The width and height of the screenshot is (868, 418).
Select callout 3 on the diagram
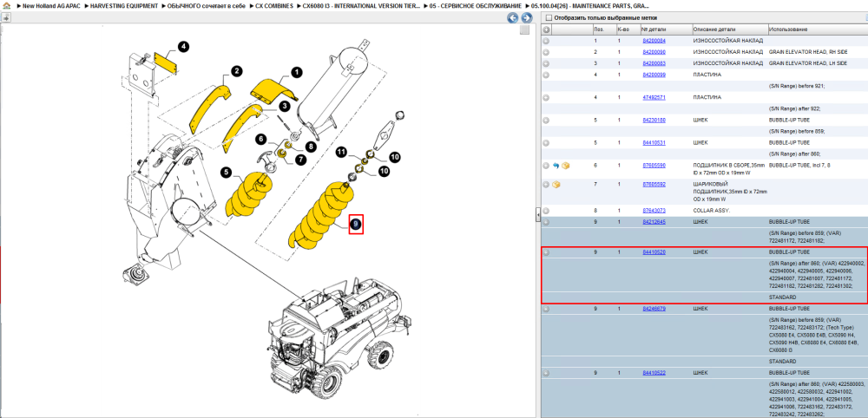(x=284, y=106)
